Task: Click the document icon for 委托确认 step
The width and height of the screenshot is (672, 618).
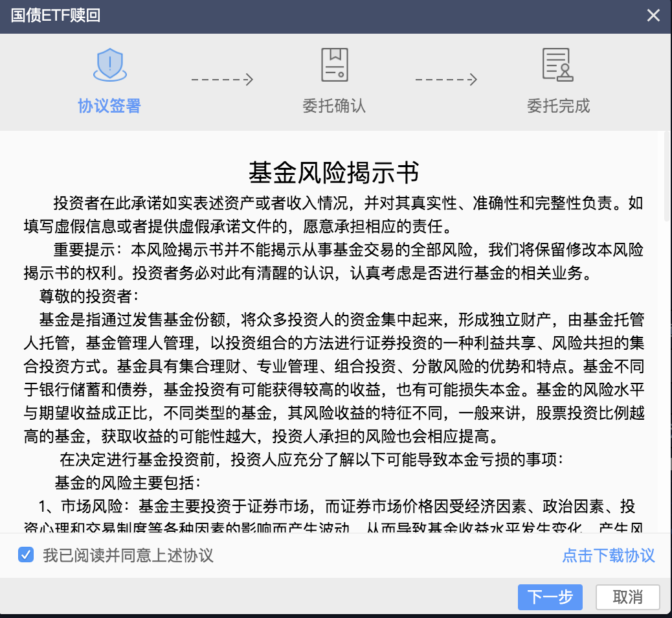Action: pos(334,65)
